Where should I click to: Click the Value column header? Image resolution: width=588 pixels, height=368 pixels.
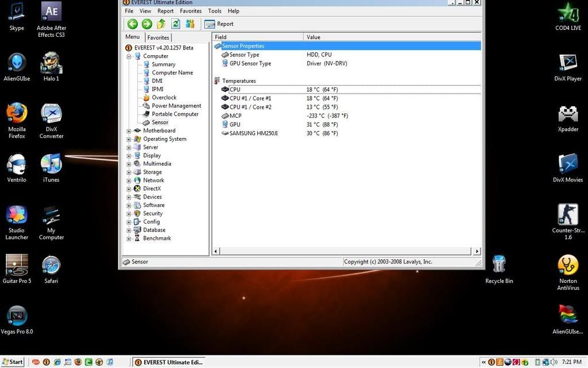click(x=392, y=37)
